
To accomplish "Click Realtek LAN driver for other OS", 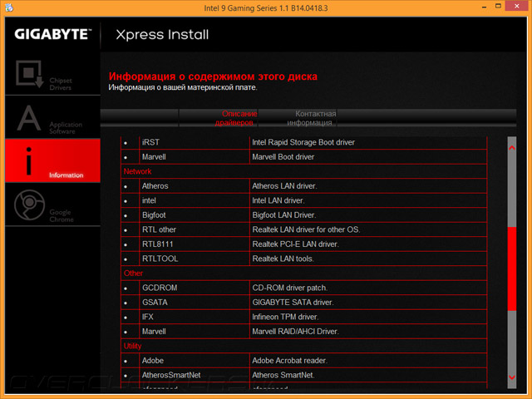I will (x=306, y=229).
